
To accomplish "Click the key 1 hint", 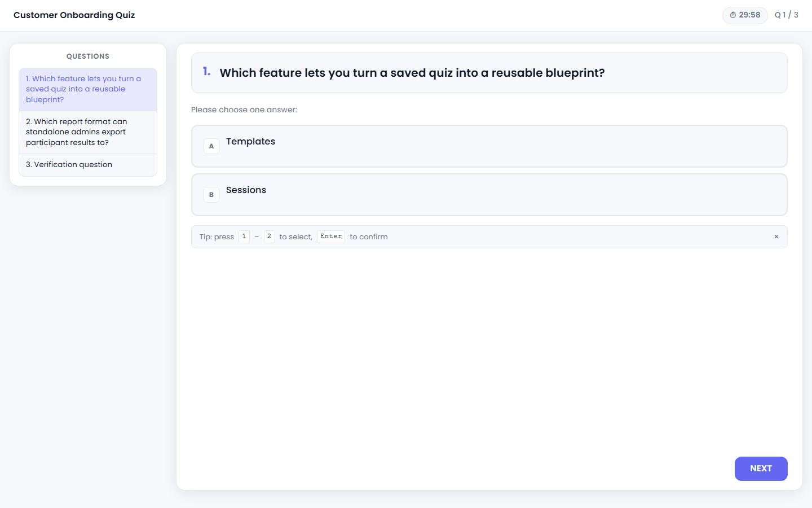I will coord(244,237).
